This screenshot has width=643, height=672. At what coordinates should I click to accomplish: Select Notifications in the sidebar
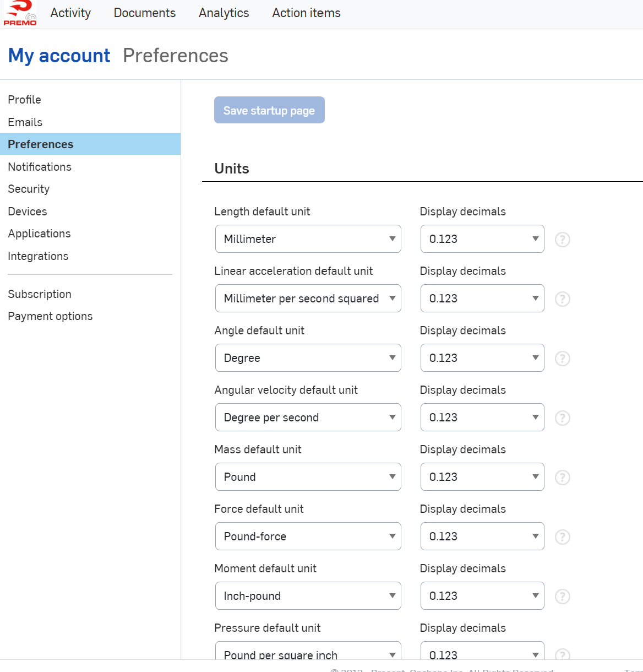[40, 167]
